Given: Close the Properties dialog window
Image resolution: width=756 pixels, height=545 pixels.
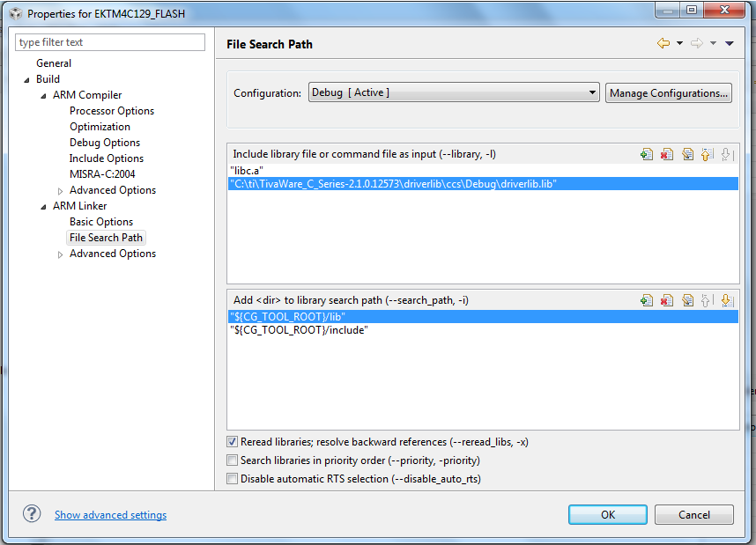Looking at the screenshot, I should (724, 10).
